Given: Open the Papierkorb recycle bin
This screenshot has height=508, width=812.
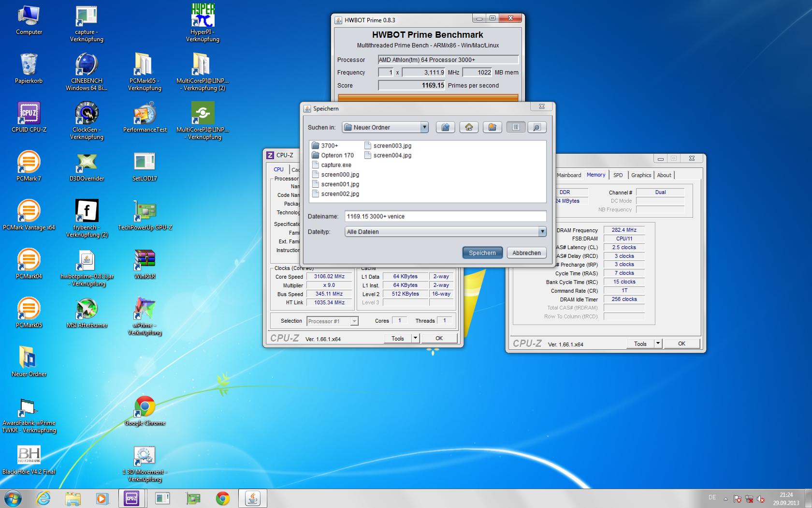Looking at the screenshot, I should coord(29,69).
